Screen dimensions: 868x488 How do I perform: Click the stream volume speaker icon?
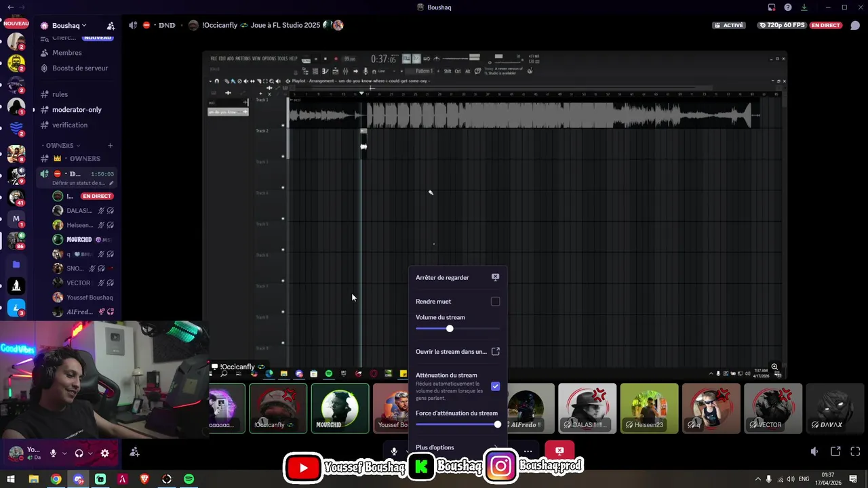pyautogui.click(x=814, y=451)
